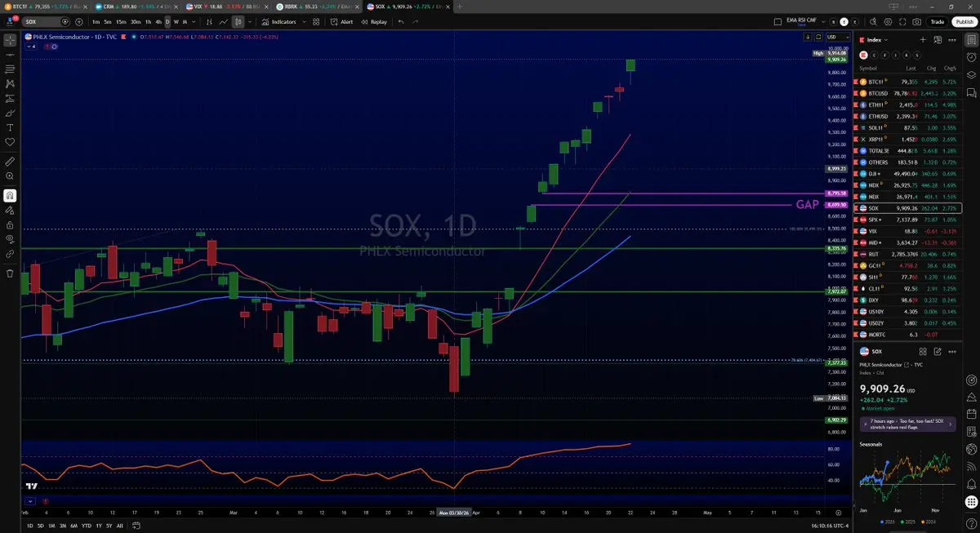The height and width of the screenshot is (533, 980).
Task: Click the redo arrow in top toolbar
Action: pos(415,21)
